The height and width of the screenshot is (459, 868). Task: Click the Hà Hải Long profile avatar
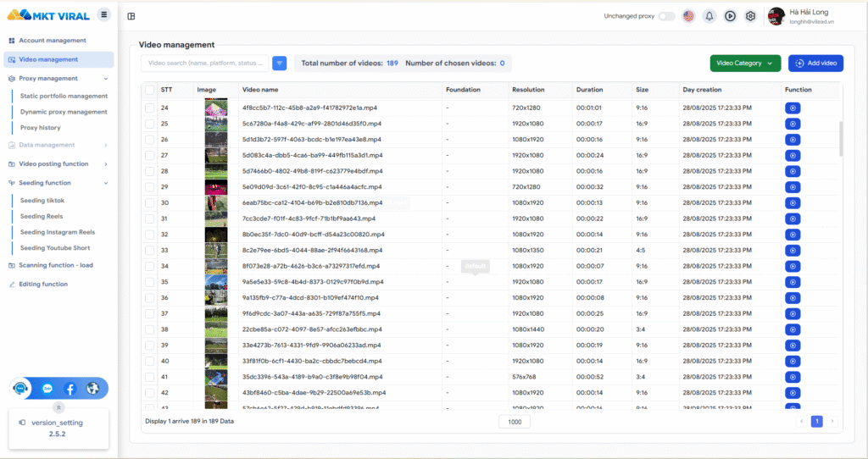(x=776, y=16)
